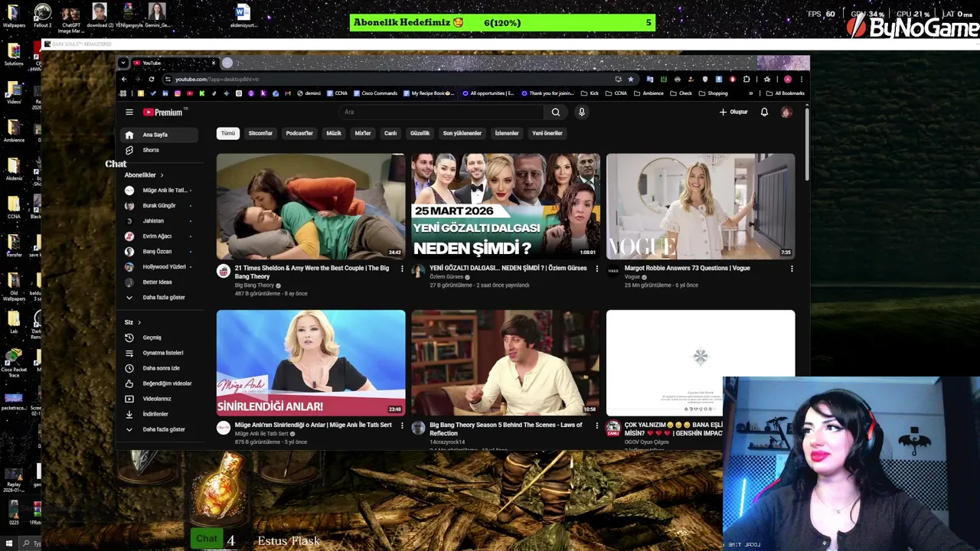The width and height of the screenshot is (980, 551).
Task: Expand the Siz section chevron
Action: click(x=139, y=322)
